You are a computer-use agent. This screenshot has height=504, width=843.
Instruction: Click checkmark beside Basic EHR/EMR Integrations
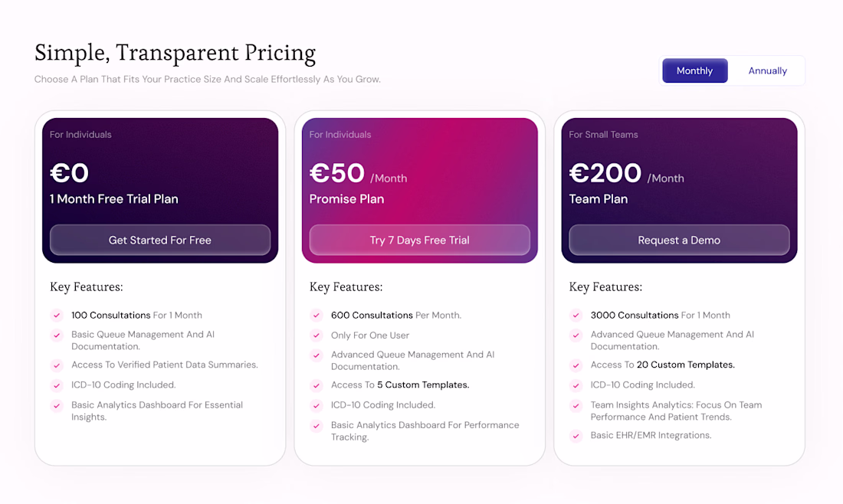(576, 436)
